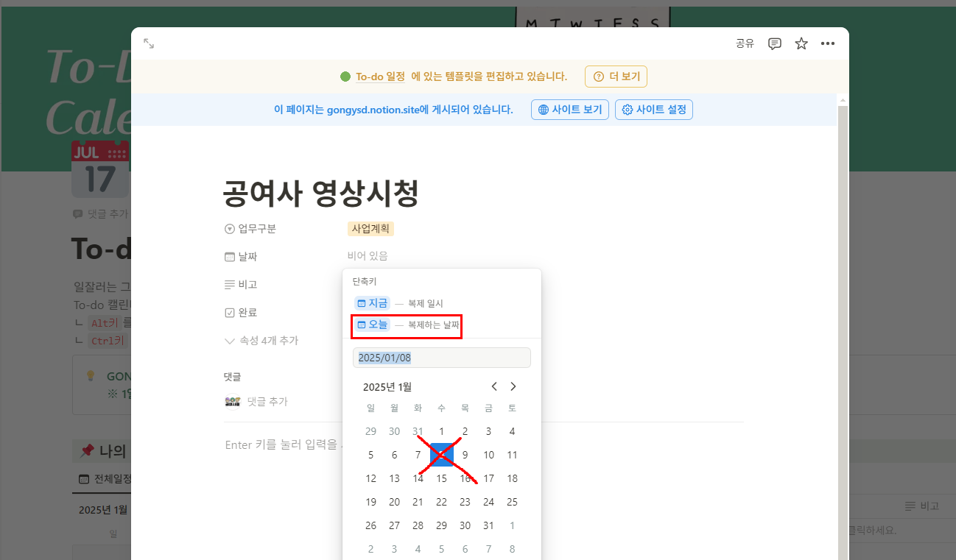Click the 비고 column header in the background table

coord(922,506)
